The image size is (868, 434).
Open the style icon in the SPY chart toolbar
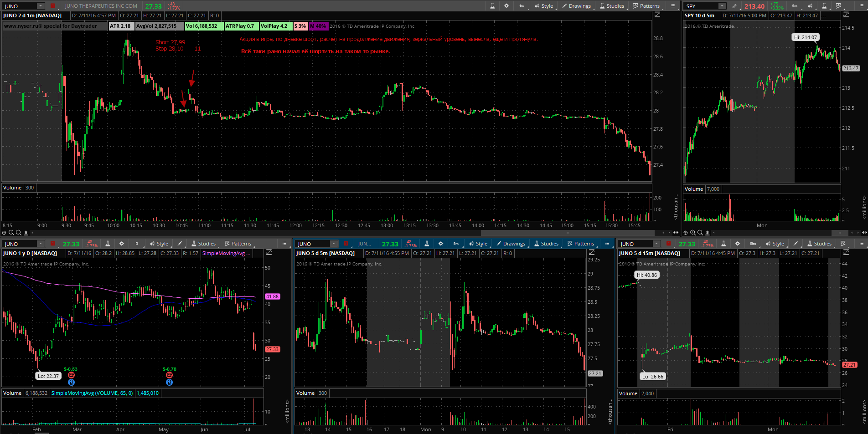coord(810,6)
